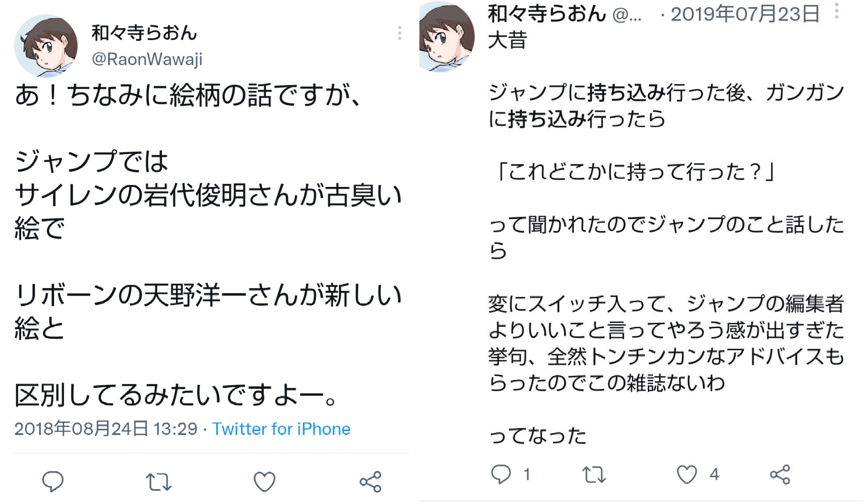The height and width of the screenshot is (504, 863).
Task: Retweet the right tweet dated 2019年07月23日
Action: click(x=594, y=475)
